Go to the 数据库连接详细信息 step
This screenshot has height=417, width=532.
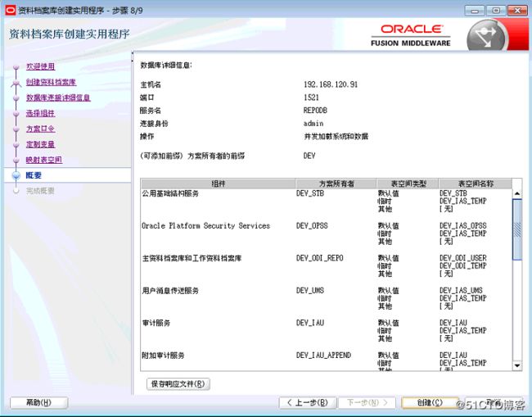point(58,97)
